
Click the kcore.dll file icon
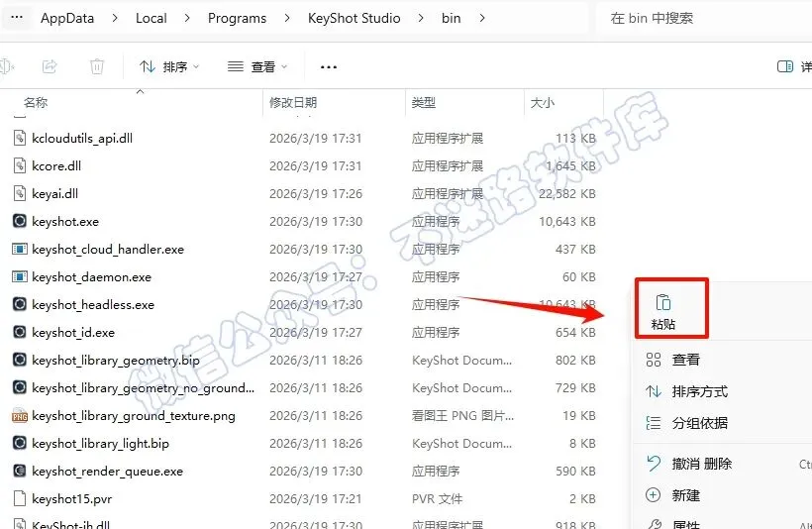tap(19, 165)
